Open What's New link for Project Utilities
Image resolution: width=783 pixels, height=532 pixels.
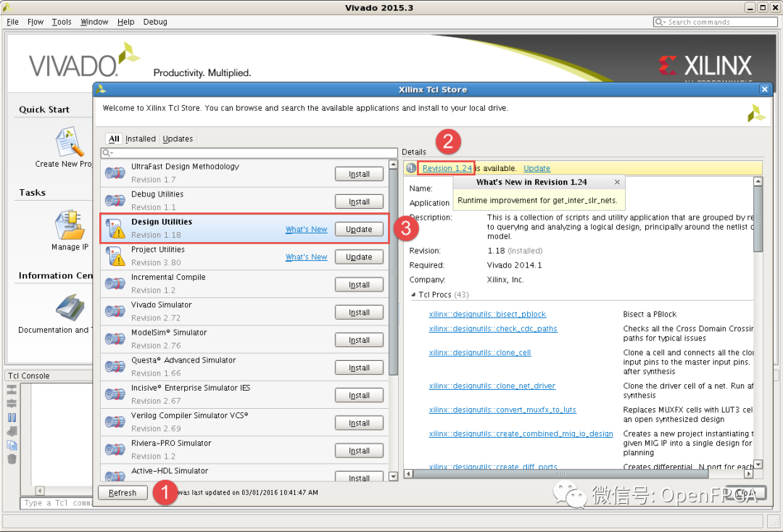pos(306,257)
